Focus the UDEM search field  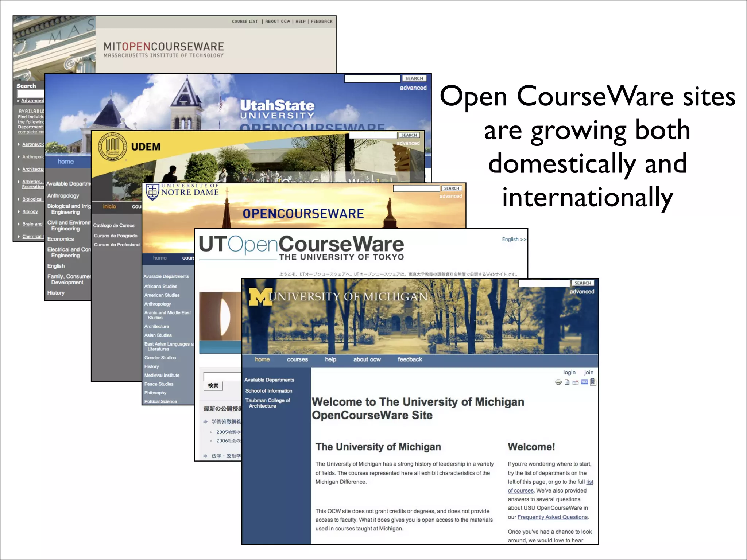point(373,135)
